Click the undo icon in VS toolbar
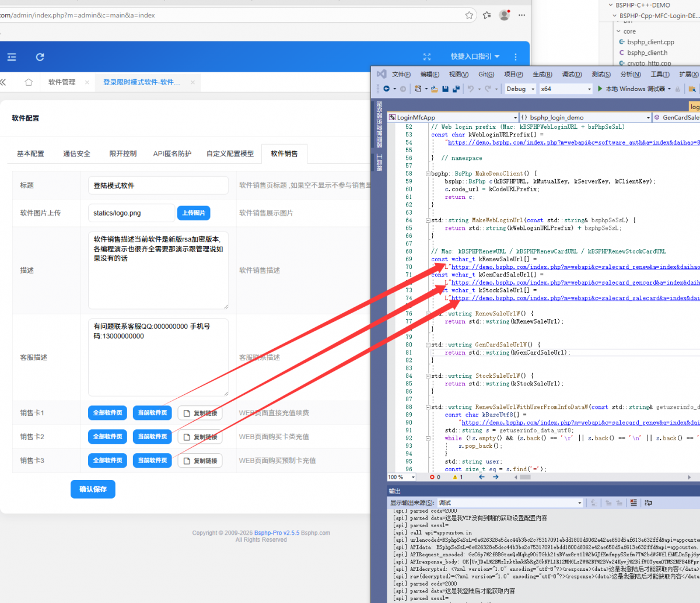700x603 pixels. tap(471, 89)
